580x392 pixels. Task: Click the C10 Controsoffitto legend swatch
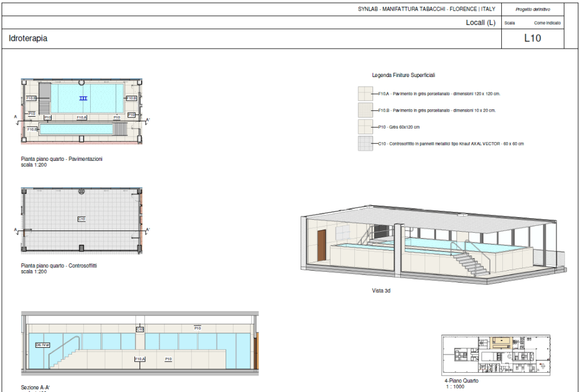pos(365,144)
